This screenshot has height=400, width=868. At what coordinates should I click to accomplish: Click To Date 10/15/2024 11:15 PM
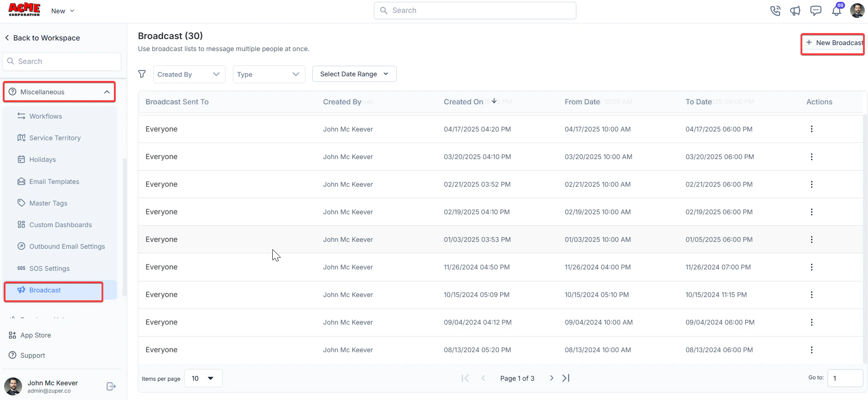tap(716, 295)
